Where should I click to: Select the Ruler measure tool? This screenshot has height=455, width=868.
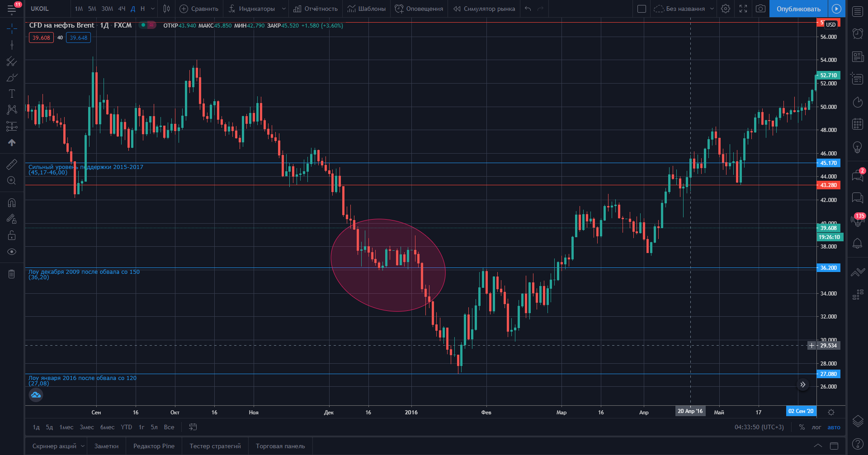coord(12,164)
